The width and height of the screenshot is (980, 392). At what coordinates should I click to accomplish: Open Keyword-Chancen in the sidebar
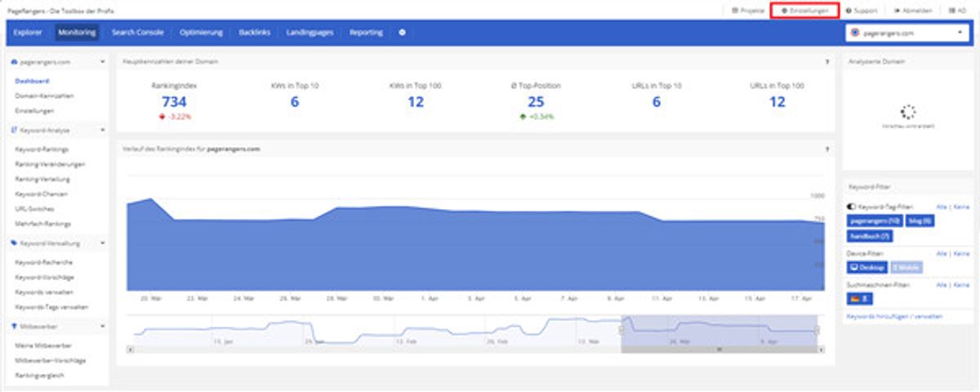(x=41, y=194)
